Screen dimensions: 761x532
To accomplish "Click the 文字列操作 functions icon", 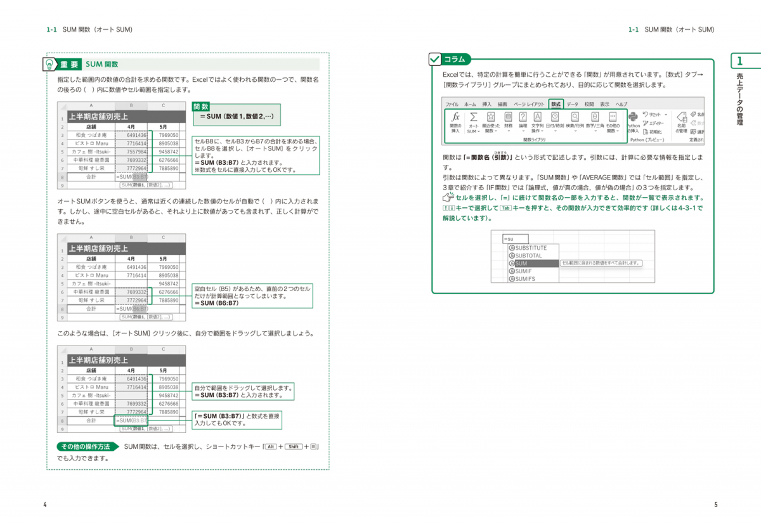I will pos(537,118).
